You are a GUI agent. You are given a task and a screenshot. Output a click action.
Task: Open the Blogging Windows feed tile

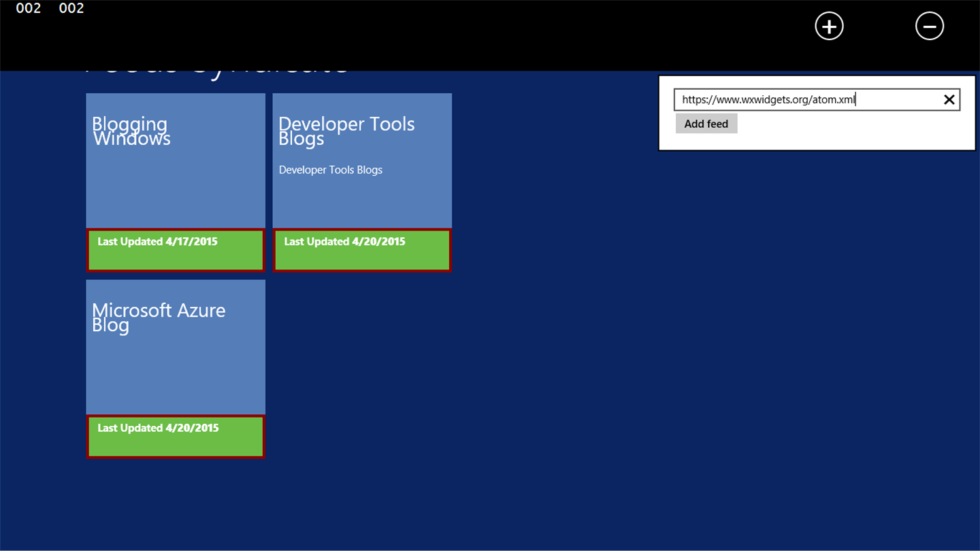coord(176,182)
